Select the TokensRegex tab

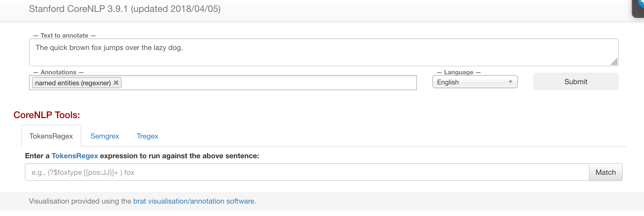51,136
